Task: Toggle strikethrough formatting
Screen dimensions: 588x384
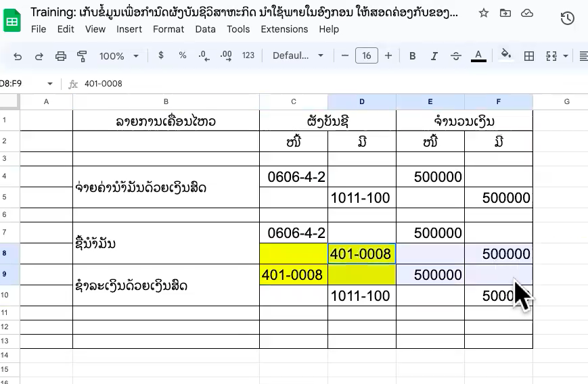Action: [456, 56]
